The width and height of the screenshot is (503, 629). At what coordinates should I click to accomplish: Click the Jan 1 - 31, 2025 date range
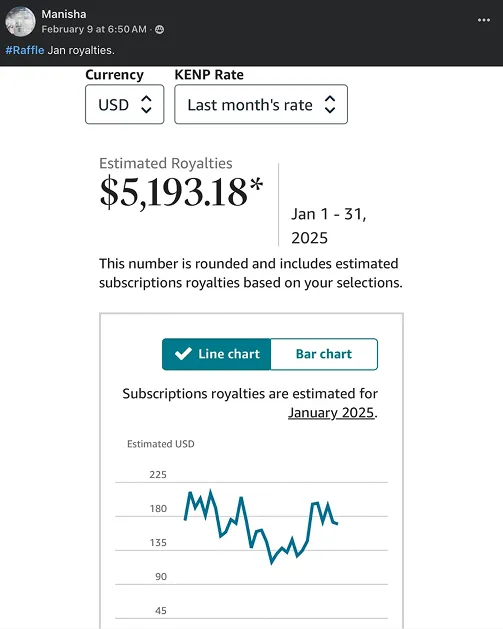[x=329, y=225]
